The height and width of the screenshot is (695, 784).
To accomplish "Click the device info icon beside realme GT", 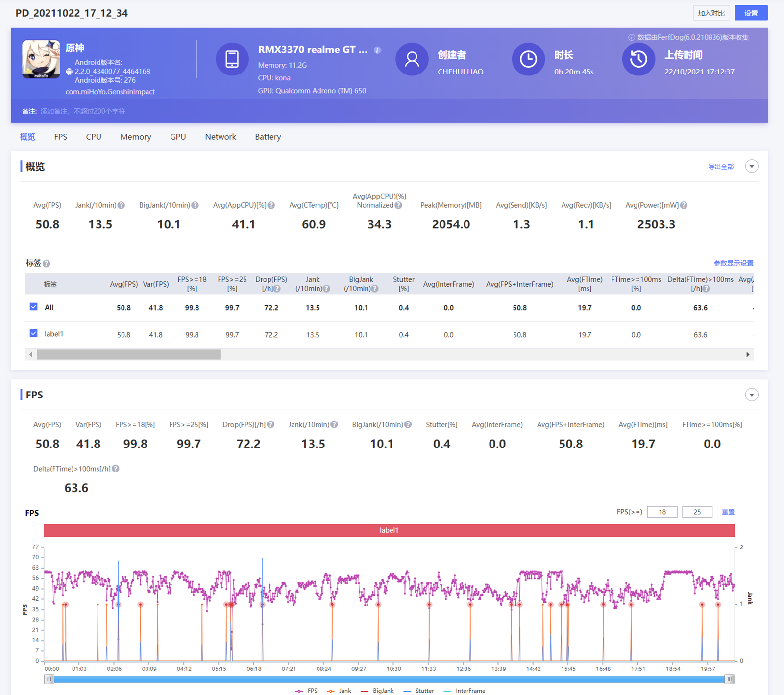I will coord(377,50).
